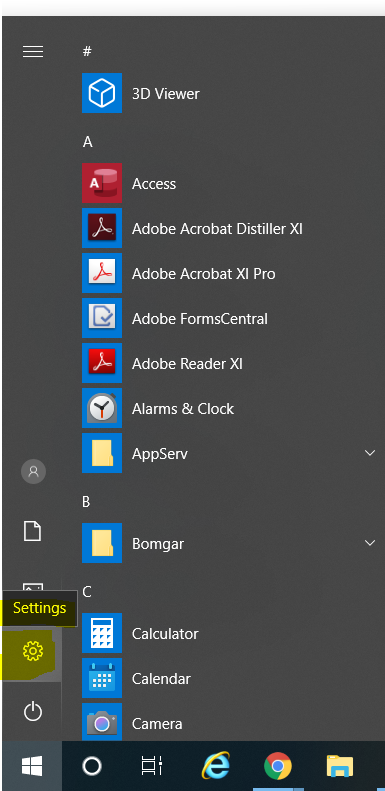The image size is (385, 791).
Task: Click the Cortana circle on taskbar
Action: pyautogui.click(x=92, y=766)
